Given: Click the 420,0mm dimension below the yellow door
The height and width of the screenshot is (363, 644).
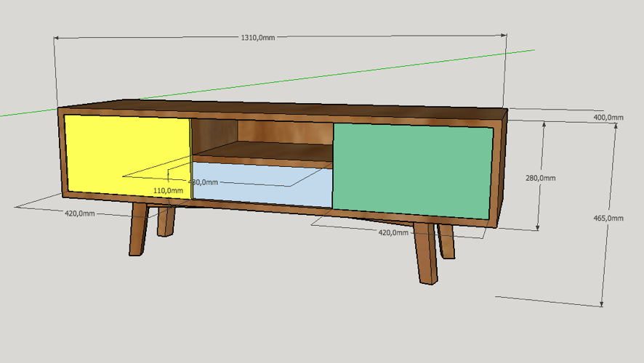Looking at the screenshot, I should [80, 213].
